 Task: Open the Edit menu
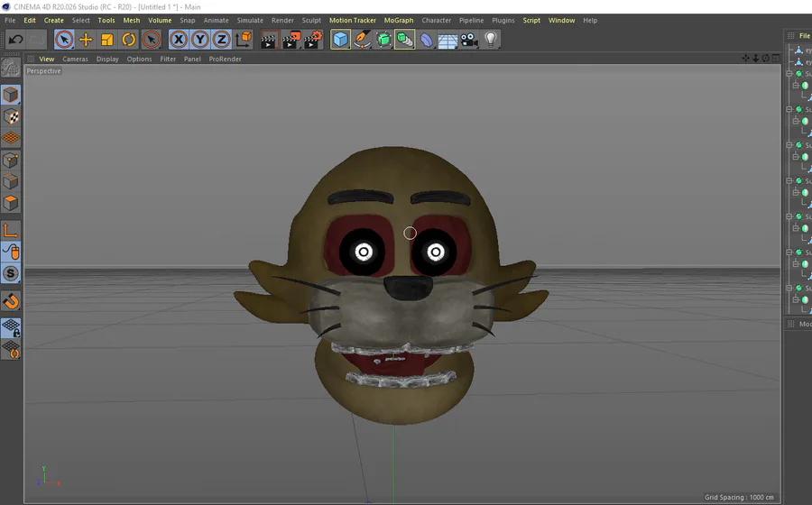tap(30, 20)
